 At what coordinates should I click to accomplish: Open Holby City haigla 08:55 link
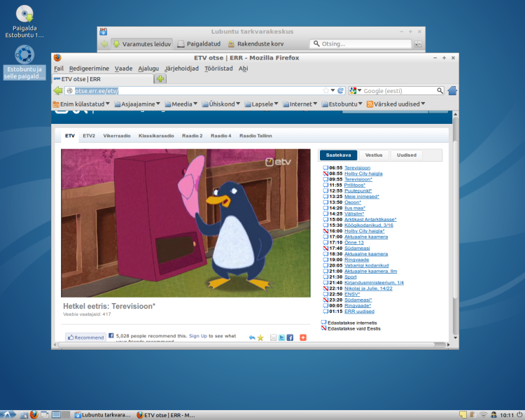363,174
